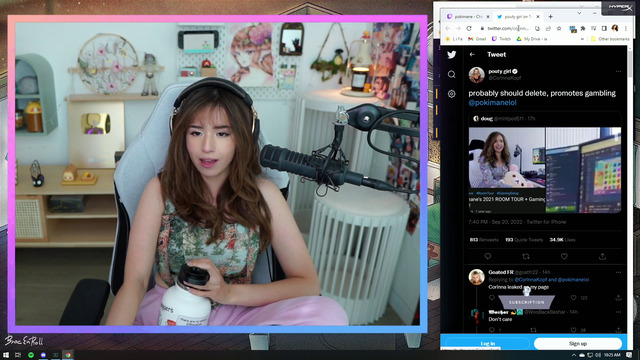Like the main tweet
Viewport: 640px width, 360px height.
564,256
